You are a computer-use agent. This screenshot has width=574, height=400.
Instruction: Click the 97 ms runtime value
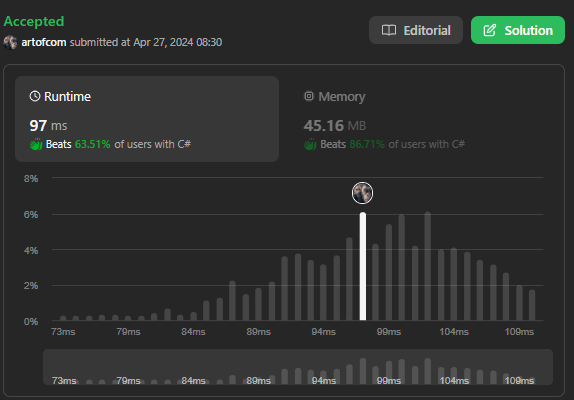pyautogui.click(x=48, y=126)
